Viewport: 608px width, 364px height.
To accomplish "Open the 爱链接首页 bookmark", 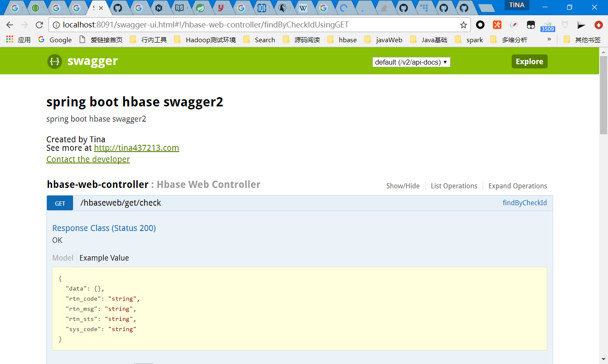I will (101, 40).
